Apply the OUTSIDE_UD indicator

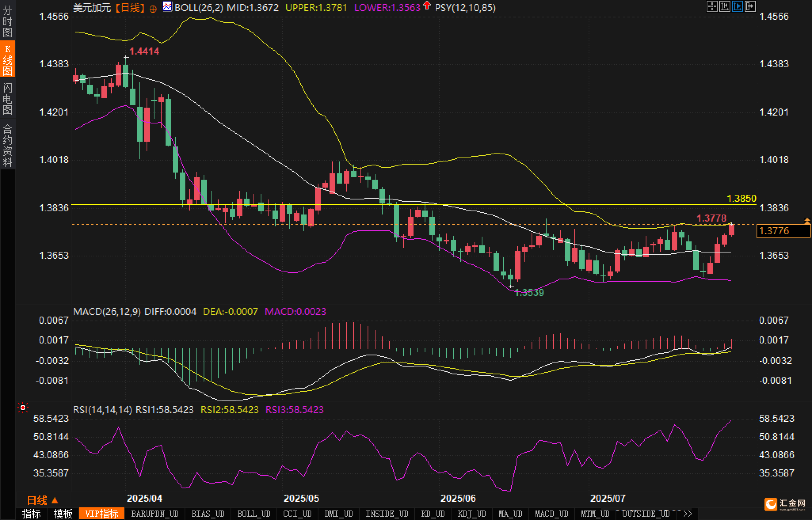pyautogui.click(x=646, y=514)
